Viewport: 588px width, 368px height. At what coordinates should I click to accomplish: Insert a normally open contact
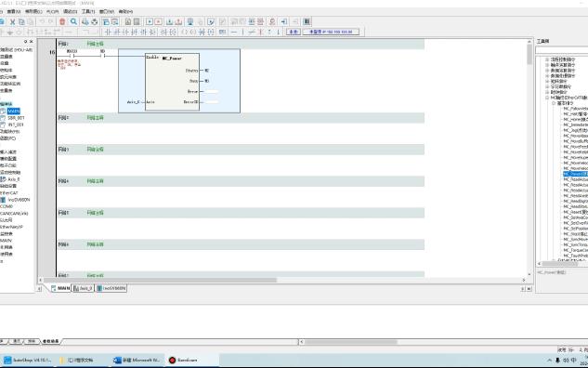pos(108,33)
